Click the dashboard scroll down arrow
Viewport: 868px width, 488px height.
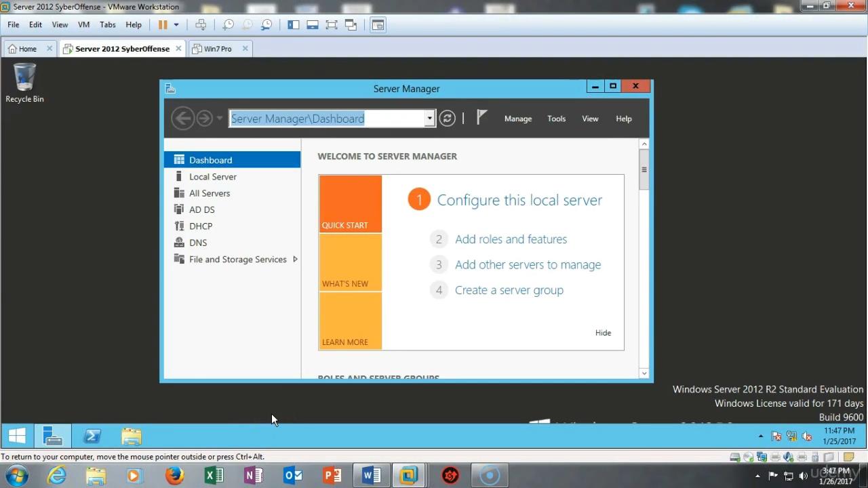coord(644,373)
